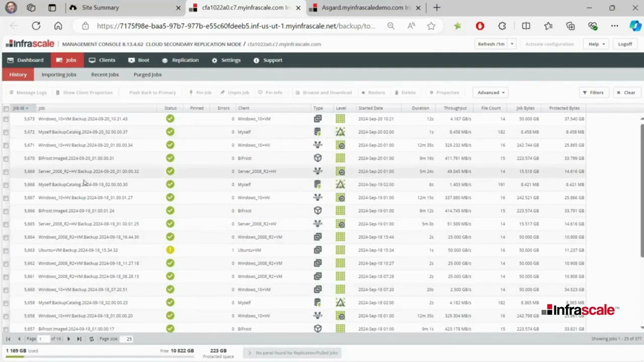Open the Help dropdown

[597, 44]
